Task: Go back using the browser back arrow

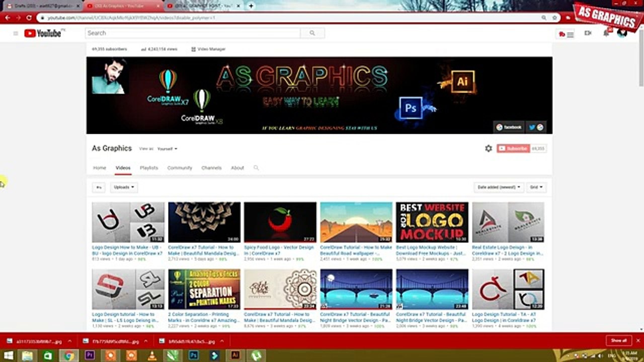Action: click(8, 18)
